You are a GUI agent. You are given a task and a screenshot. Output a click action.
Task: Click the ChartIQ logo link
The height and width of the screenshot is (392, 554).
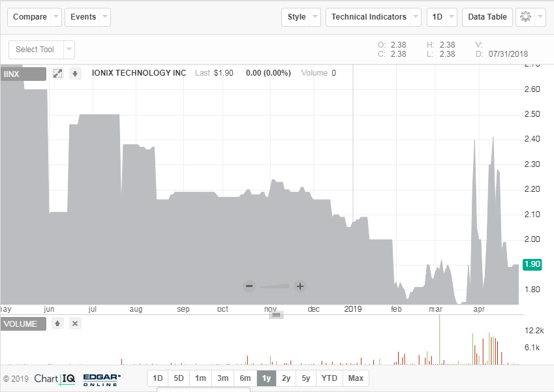(55, 378)
